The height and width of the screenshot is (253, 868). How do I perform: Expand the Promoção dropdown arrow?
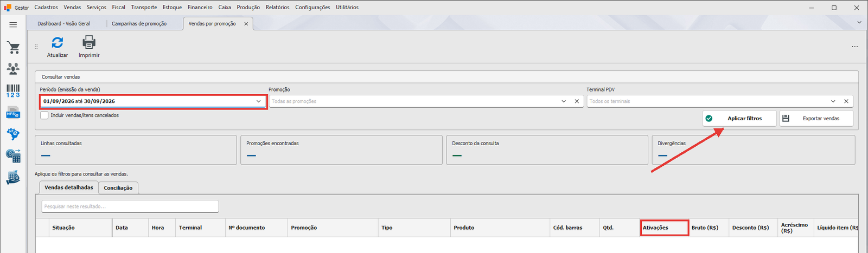tap(564, 101)
